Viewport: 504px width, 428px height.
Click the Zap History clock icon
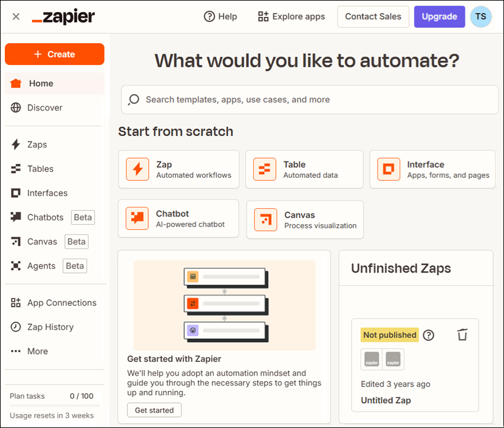[x=16, y=327]
